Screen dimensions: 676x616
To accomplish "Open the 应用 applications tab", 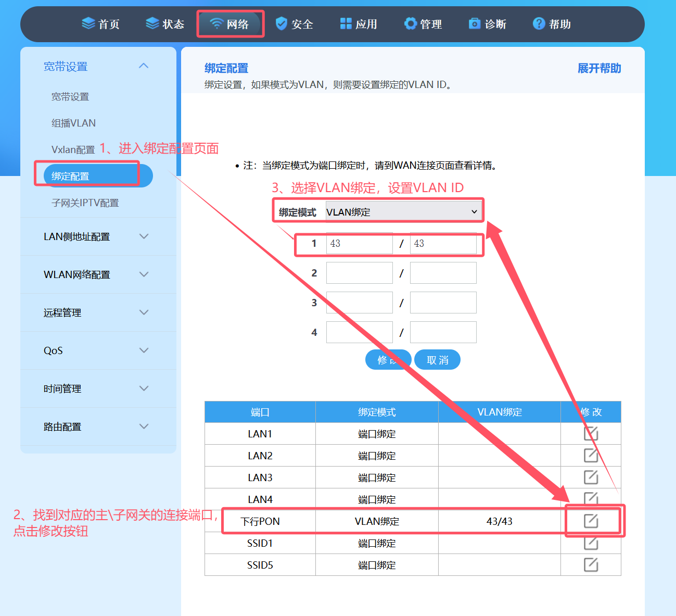I will pos(358,24).
